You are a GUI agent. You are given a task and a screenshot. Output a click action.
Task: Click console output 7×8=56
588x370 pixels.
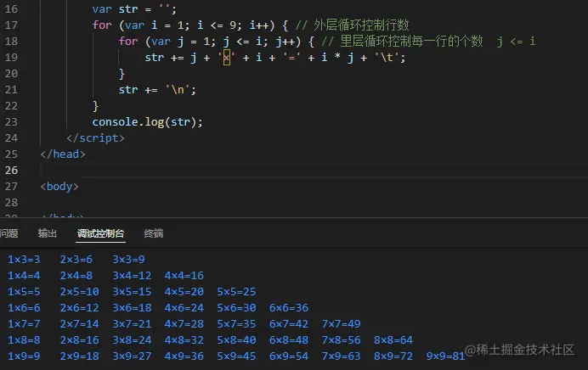coord(341,340)
